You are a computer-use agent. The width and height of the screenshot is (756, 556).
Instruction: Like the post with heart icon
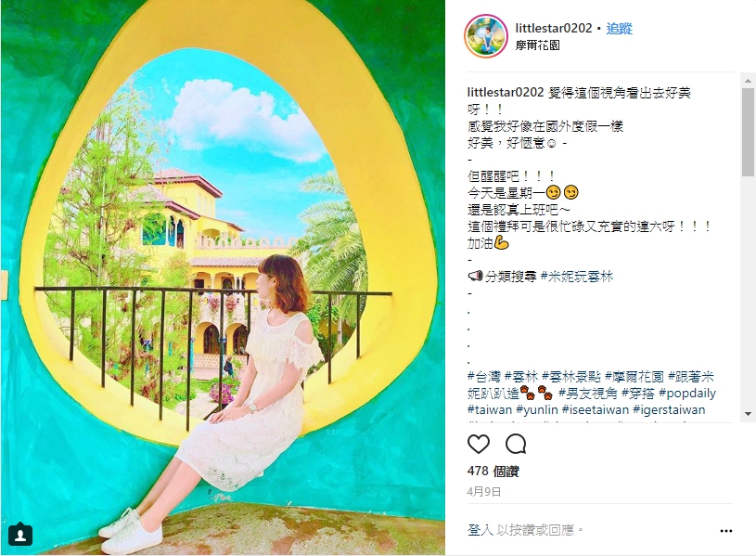point(479,444)
